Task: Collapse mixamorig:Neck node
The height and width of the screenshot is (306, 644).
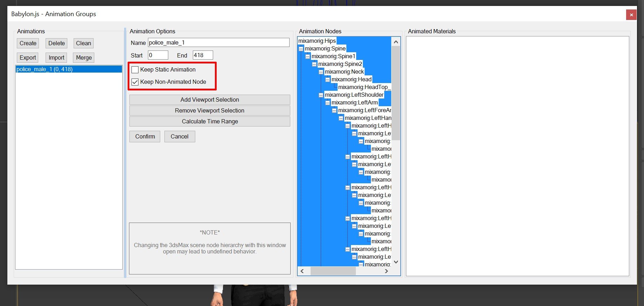Action: [321, 72]
